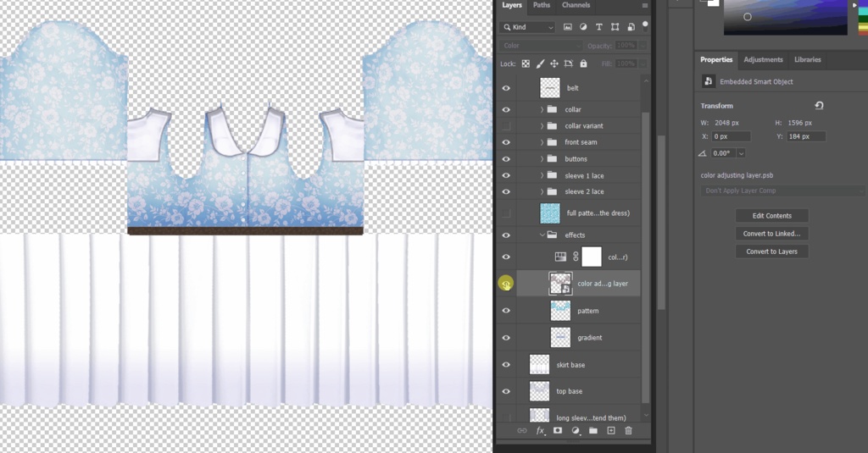Show the collar variant group

tap(506, 126)
